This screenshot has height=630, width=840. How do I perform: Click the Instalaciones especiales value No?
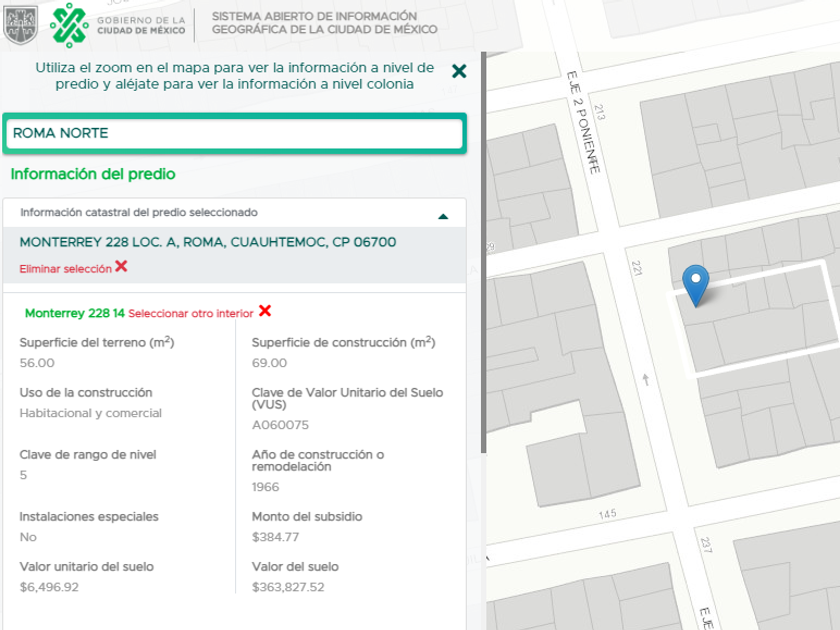pyautogui.click(x=28, y=537)
